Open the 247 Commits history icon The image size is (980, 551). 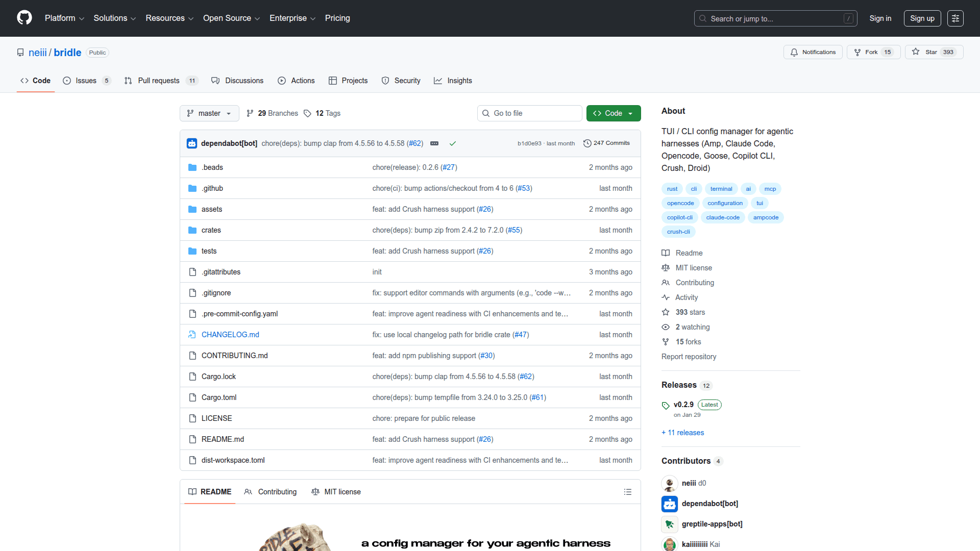point(587,143)
